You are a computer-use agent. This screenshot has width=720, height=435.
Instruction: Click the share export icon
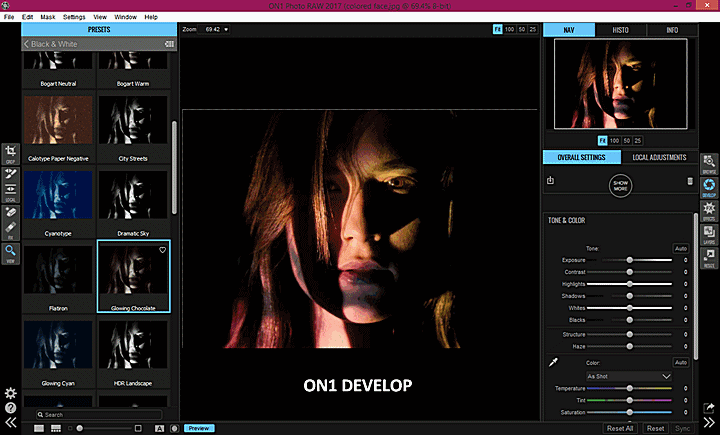[x=709, y=407]
